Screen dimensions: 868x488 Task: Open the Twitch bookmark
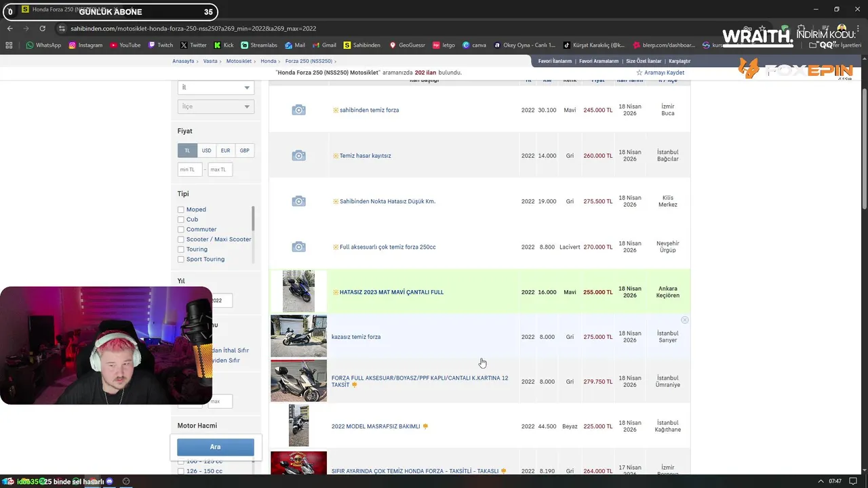tap(160, 45)
